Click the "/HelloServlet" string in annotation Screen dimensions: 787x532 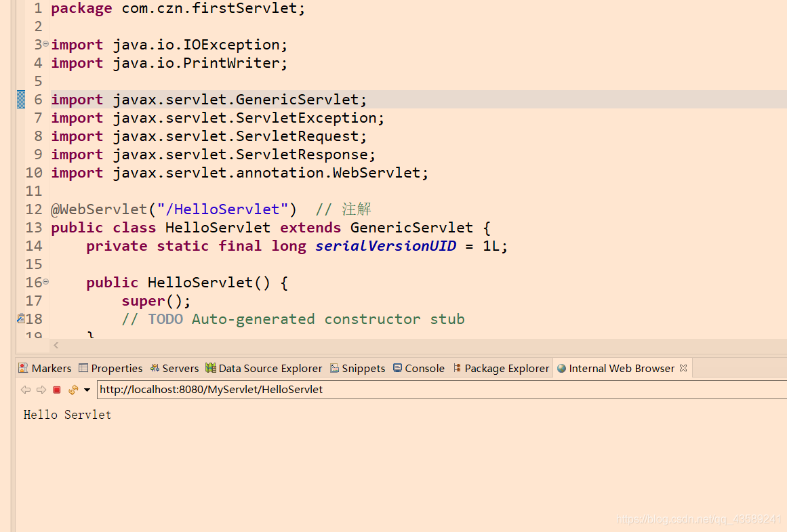click(x=222, y=209)
